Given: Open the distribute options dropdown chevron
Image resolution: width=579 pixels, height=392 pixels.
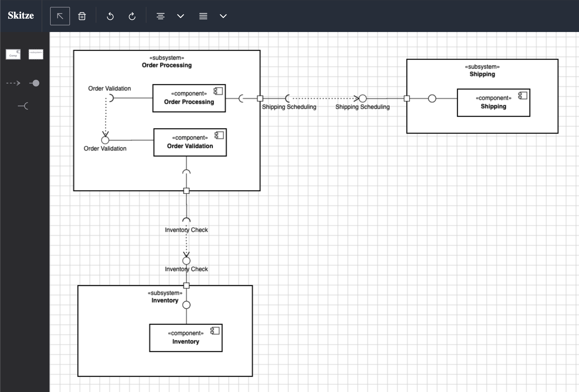Looking at the screenshot, I should coord(223,16).
